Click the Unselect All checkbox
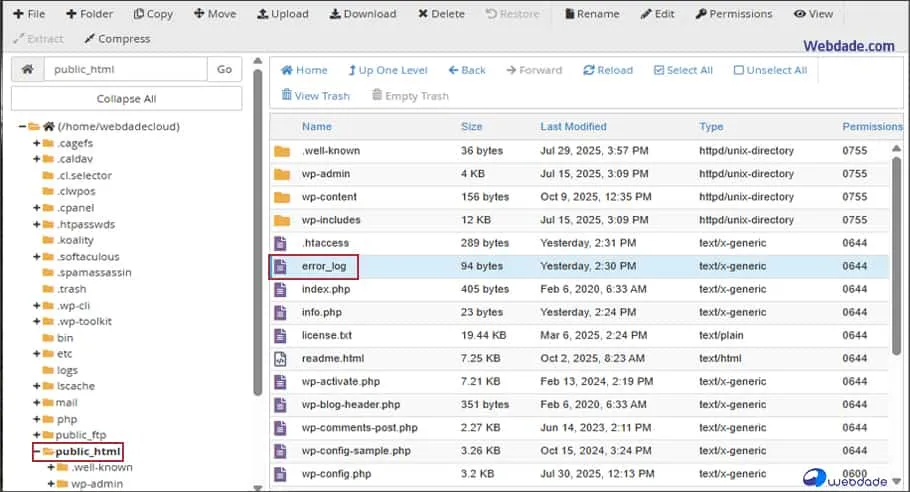This screenshot has width=910, height=492. click(739, 70)
